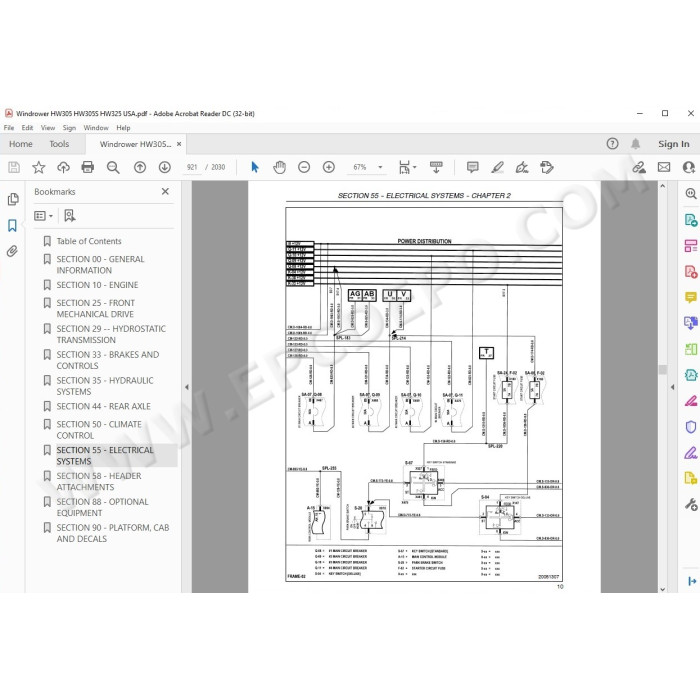Collapse left navigation pane arrow

187,387
